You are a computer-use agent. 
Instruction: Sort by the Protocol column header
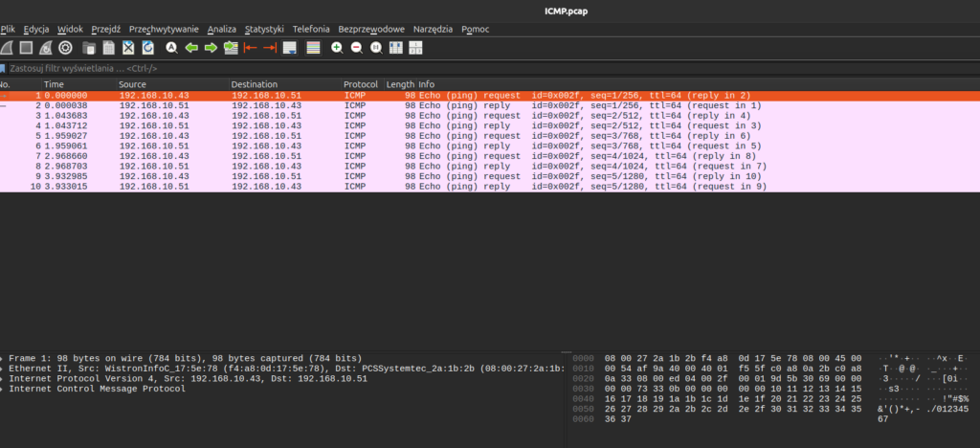361,84
